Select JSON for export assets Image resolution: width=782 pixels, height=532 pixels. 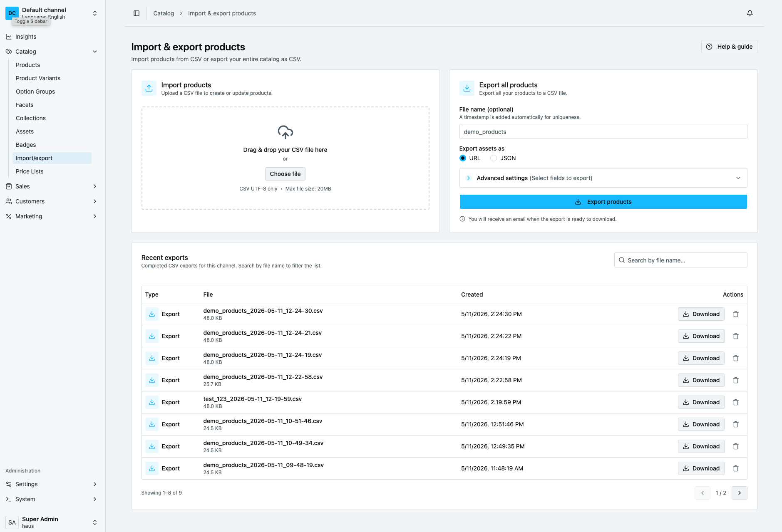point(494,158)
